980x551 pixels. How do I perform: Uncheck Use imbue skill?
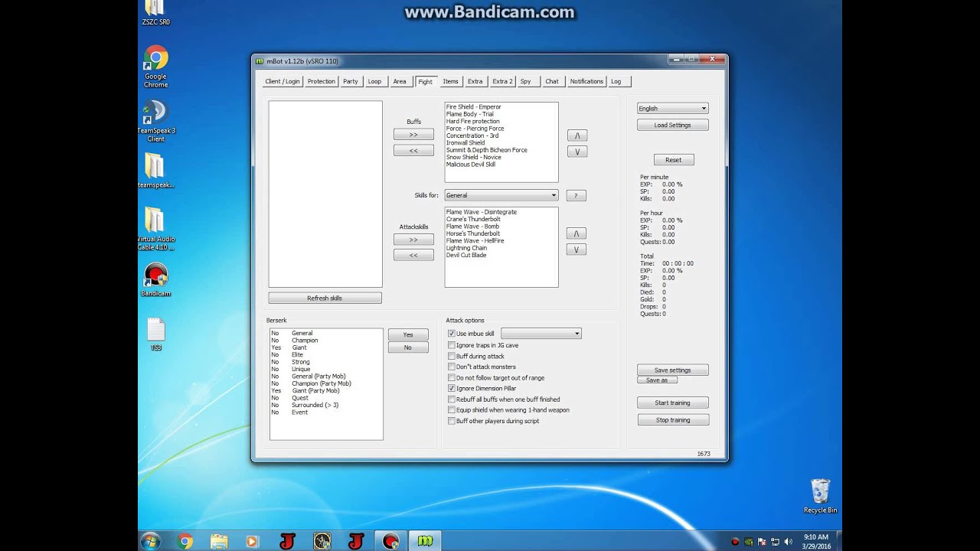point(452,334)
